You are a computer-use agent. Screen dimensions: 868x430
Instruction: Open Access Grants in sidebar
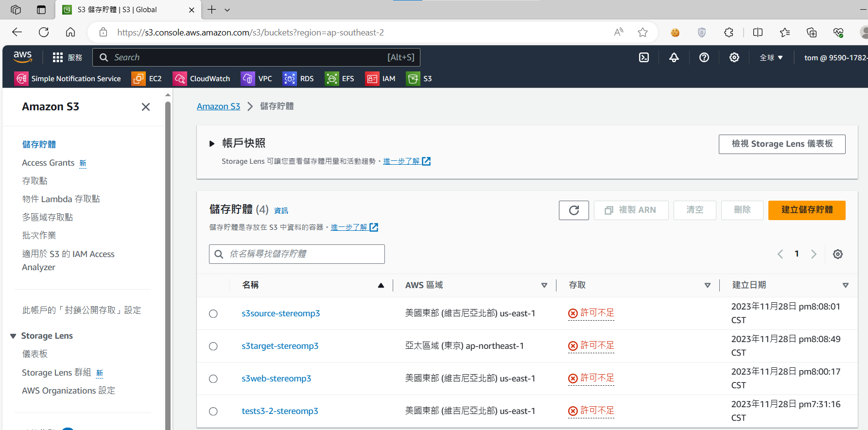48,163
